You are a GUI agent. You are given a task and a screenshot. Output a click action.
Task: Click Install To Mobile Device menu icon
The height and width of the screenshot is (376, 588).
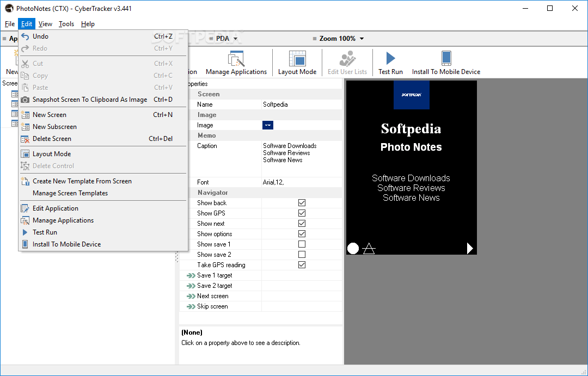tap(25, 244)
